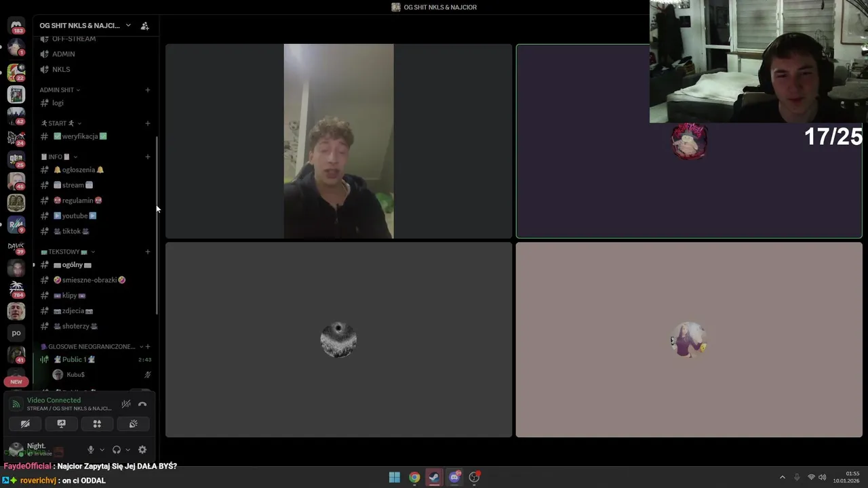This screenshot has height=488, width=868.
Task: Open the shoterzy channel
Action: (x=95, y=326)
